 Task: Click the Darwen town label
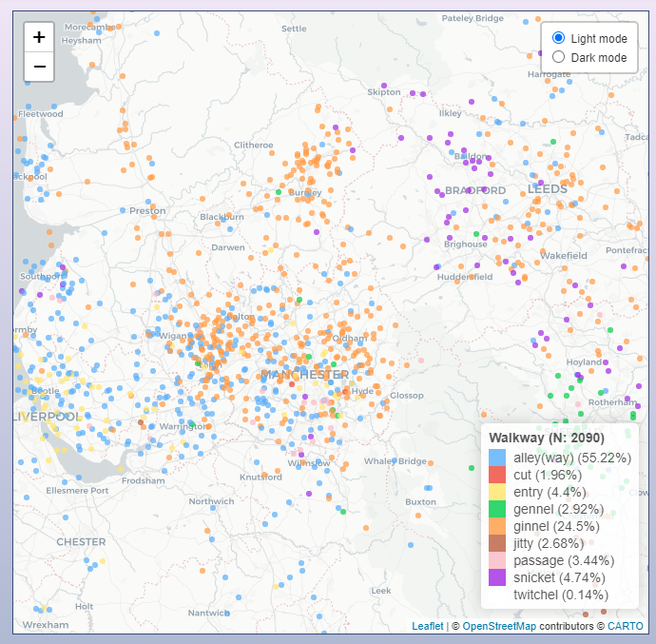click(228, 247)
